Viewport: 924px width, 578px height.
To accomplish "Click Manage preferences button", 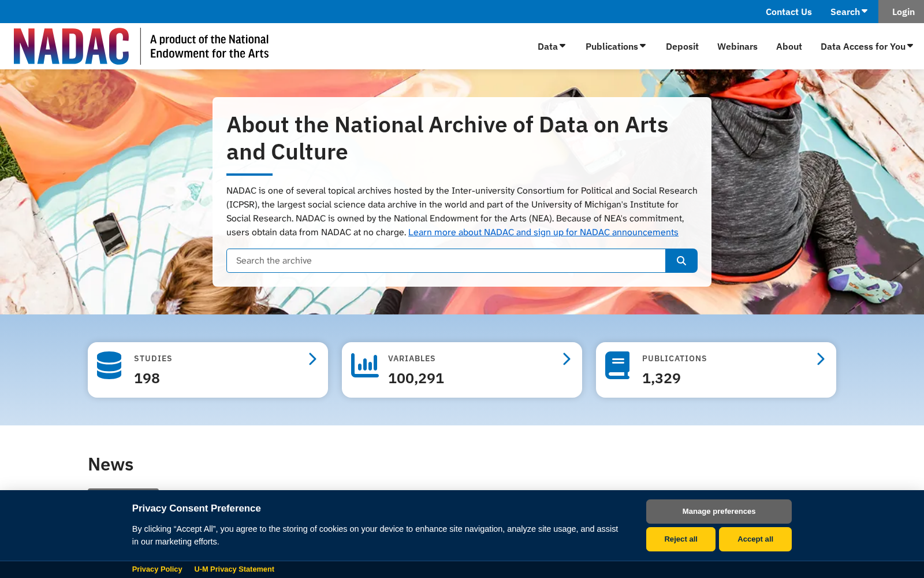I will 719,512.
